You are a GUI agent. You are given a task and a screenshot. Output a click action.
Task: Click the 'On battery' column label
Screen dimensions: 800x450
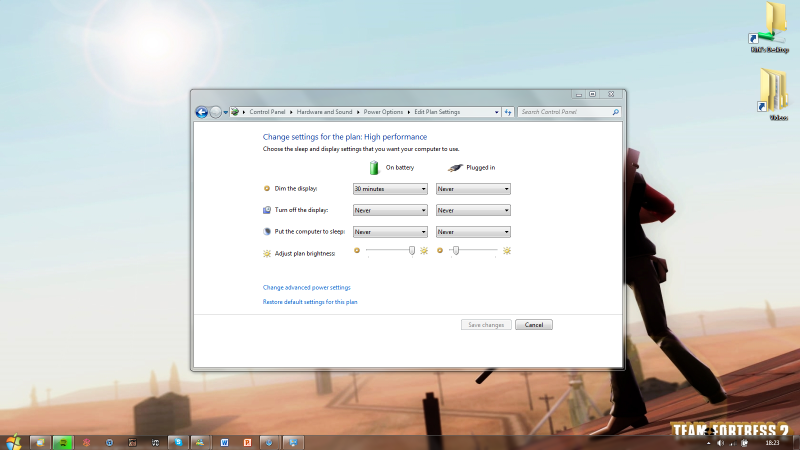400,167
